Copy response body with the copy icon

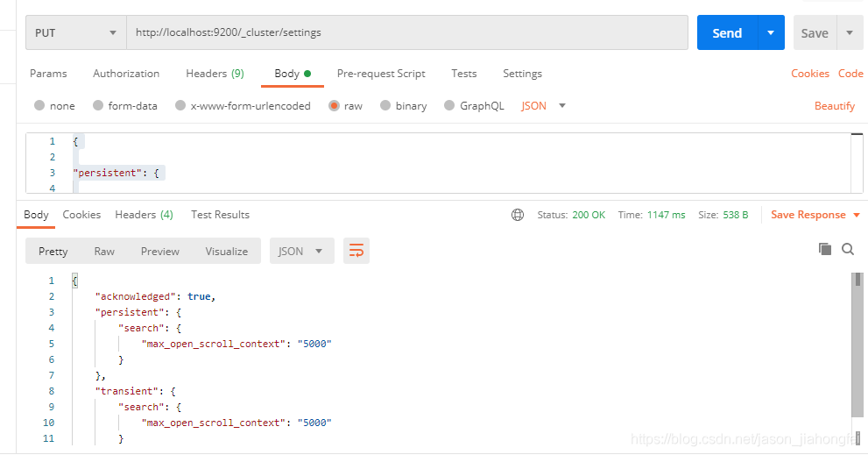(x=824, y=249)
